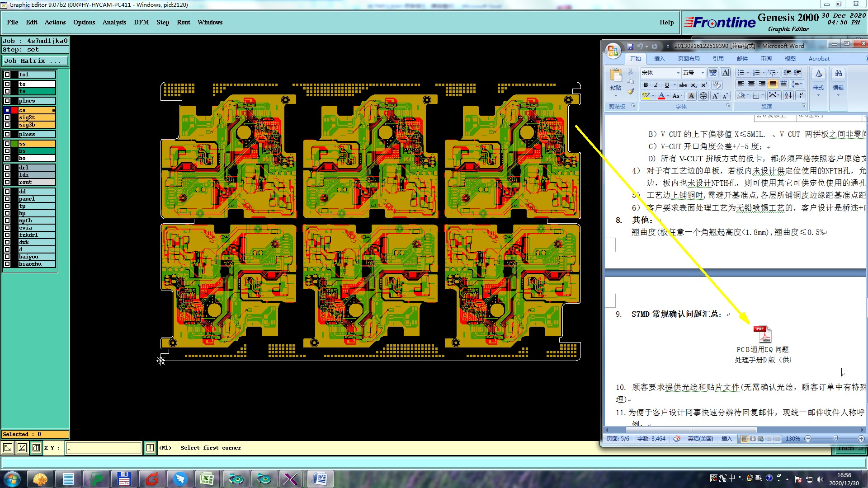Expand font color dropdown arrow

pos(668,96)
